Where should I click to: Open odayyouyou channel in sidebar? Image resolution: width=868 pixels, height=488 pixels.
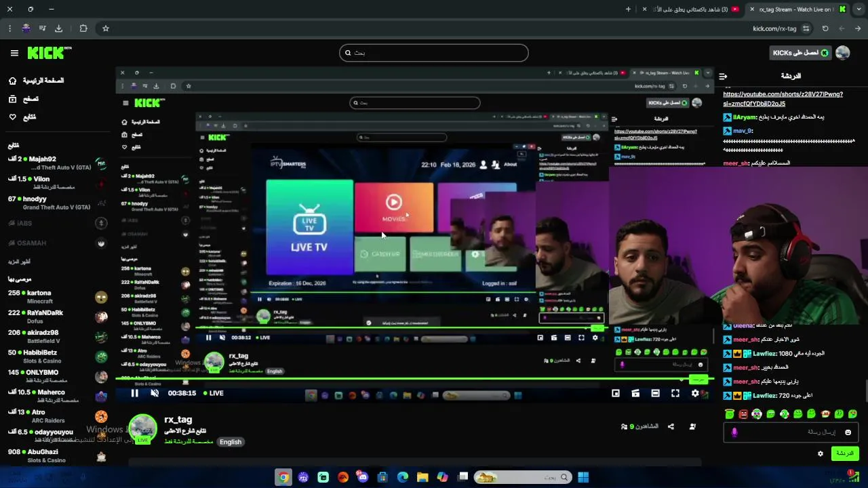(x=58, y=436)
